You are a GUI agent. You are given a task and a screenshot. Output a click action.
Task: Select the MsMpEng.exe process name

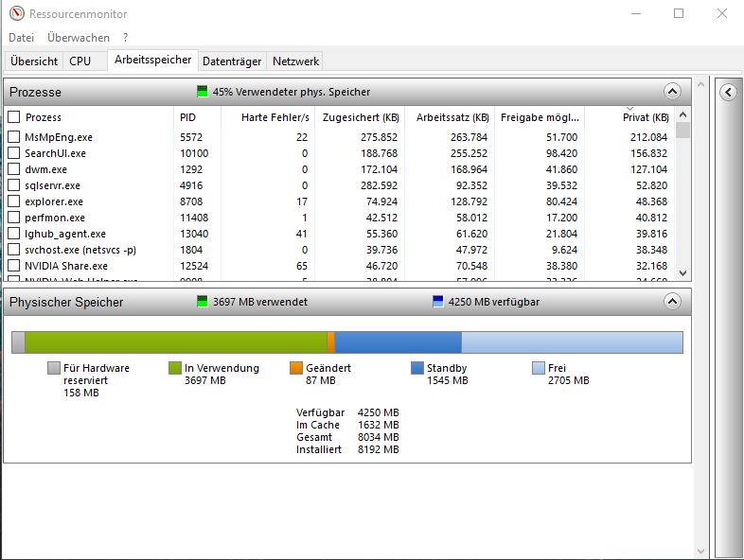(x=59, y=137)
